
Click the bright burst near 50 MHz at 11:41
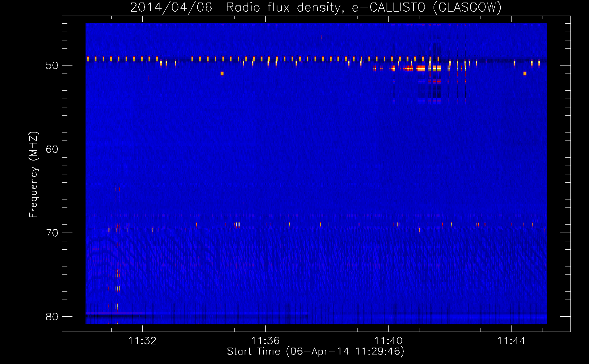pyautogui.click(x=421, y=68)
